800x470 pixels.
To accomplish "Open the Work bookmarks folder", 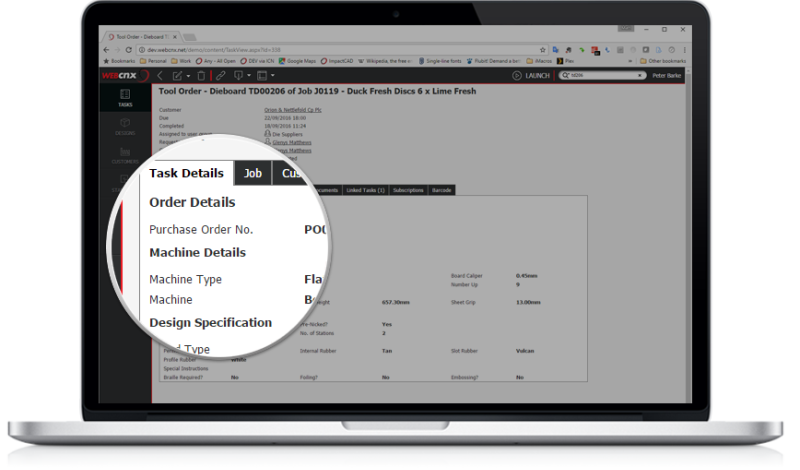I will [181, 61].
